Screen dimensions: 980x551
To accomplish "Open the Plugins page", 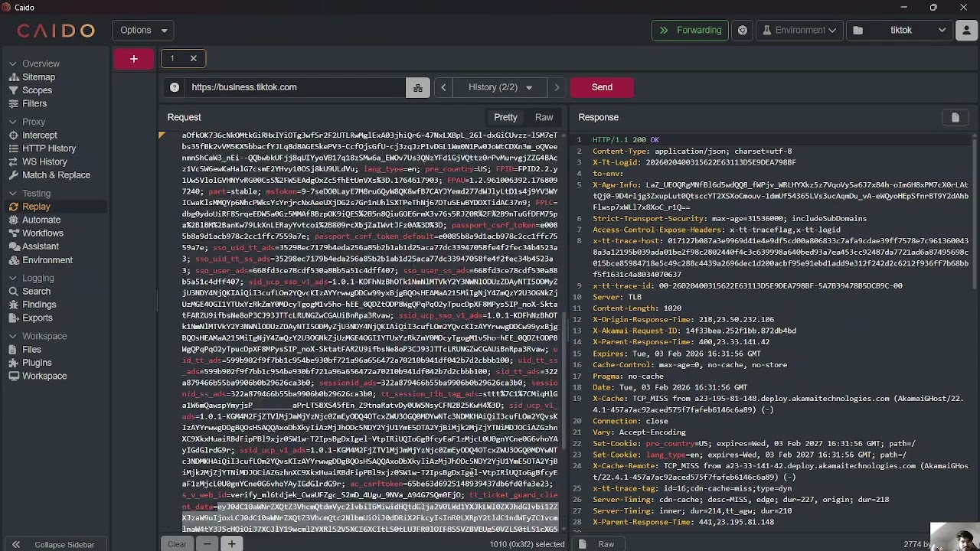I will pyautogui.click(x=37, y=363).
